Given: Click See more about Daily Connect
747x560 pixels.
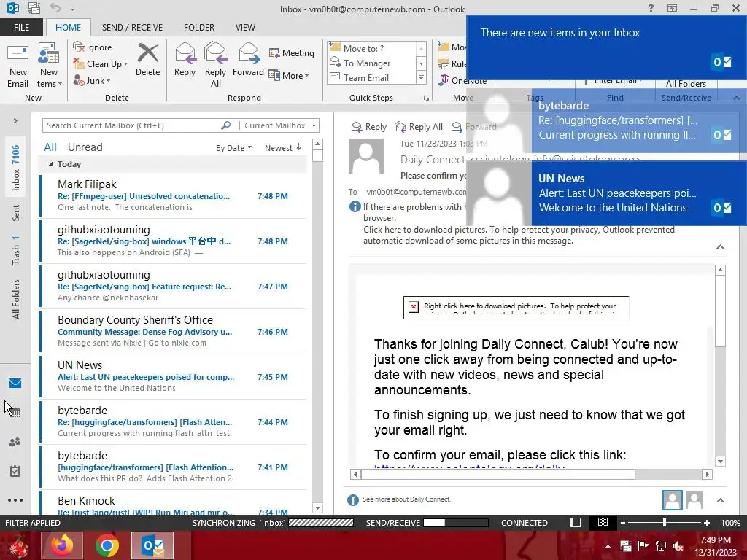Looking at the screenshot, I should click(406, 499).
